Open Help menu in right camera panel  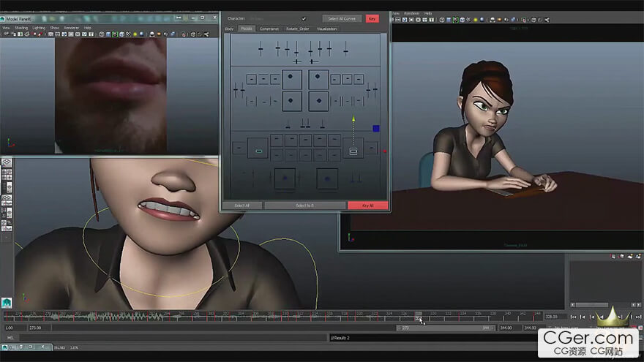[x=428, y=14]
